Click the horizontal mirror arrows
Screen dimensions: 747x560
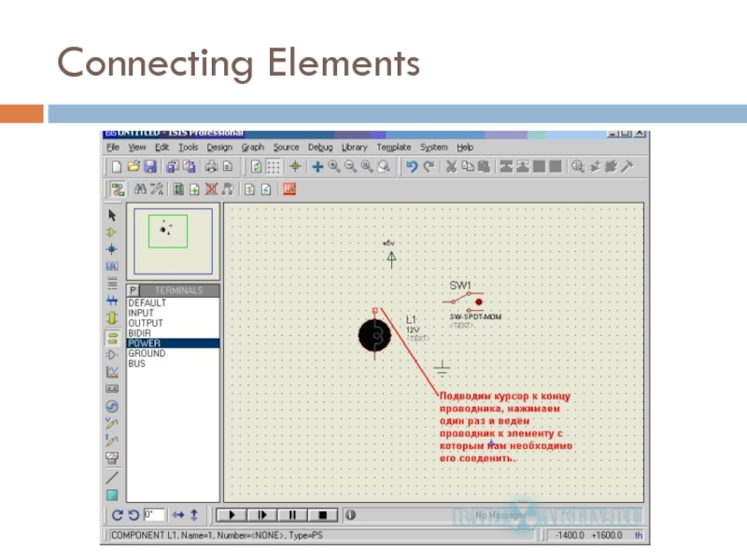pos(178,515)
